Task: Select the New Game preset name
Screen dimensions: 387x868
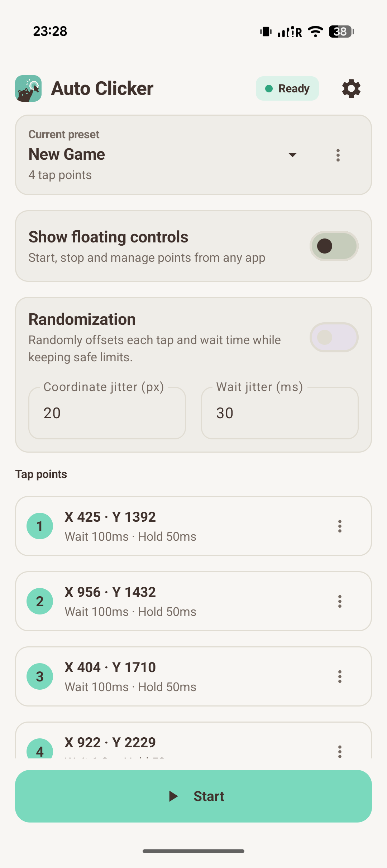Action: [x=67, y=154]
